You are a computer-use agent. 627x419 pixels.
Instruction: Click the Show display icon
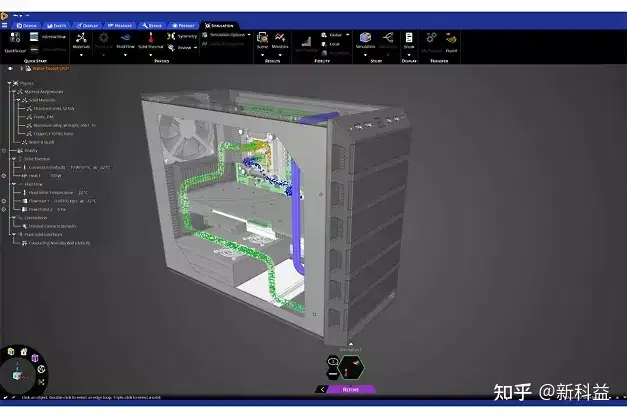point(409,38)
